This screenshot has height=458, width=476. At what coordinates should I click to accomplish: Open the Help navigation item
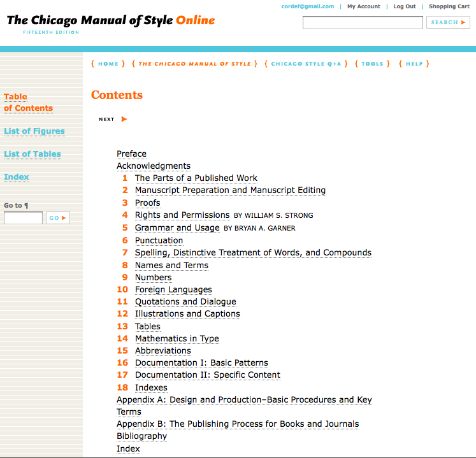pos(414,64)
